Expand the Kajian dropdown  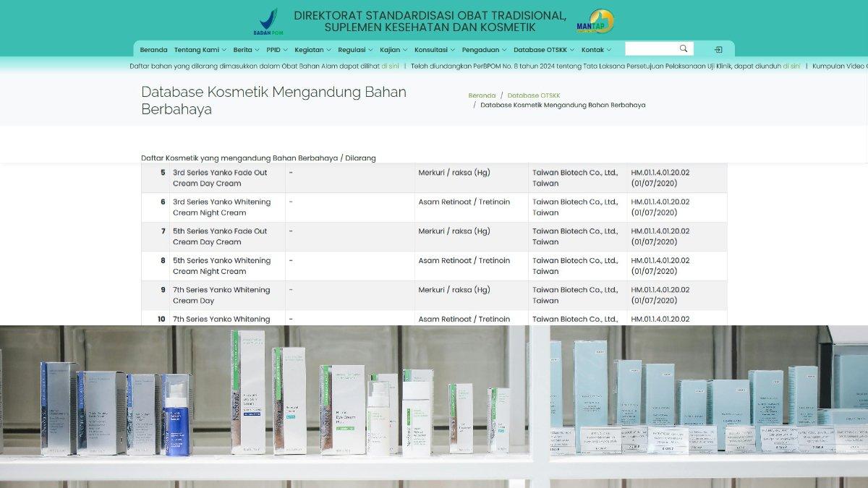(x=393, y=50)
